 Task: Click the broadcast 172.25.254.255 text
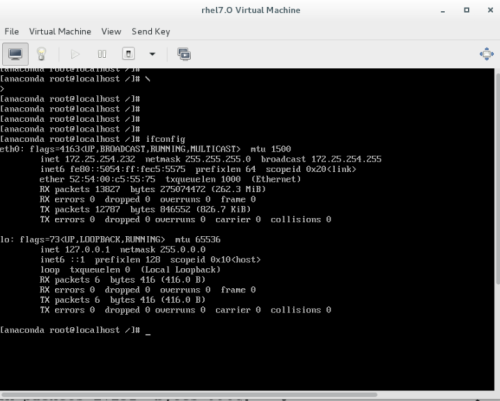coord(321,159)
